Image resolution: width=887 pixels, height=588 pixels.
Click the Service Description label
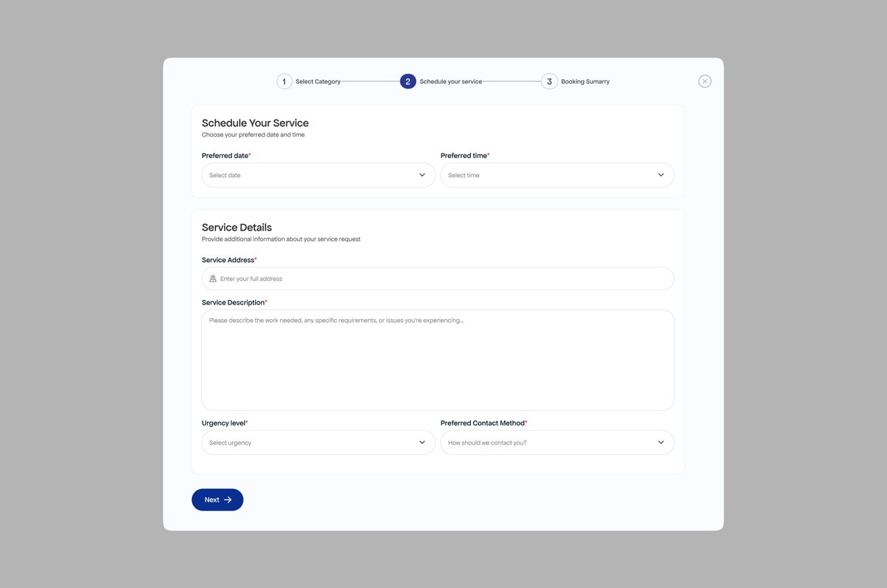click(x=234, y=303)
